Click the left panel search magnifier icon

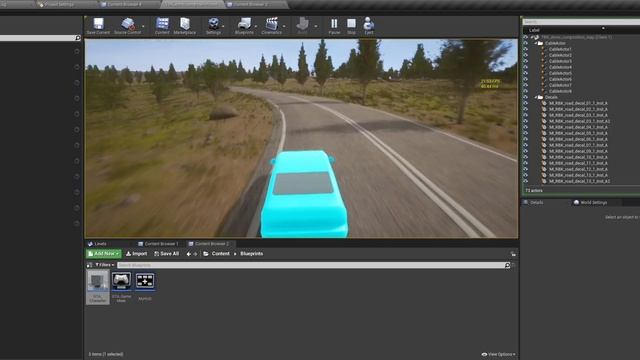coord(78,38)
